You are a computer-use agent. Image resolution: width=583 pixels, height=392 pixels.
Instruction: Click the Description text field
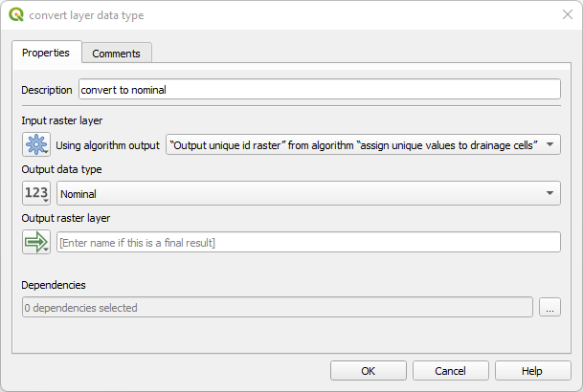point(319,89)
